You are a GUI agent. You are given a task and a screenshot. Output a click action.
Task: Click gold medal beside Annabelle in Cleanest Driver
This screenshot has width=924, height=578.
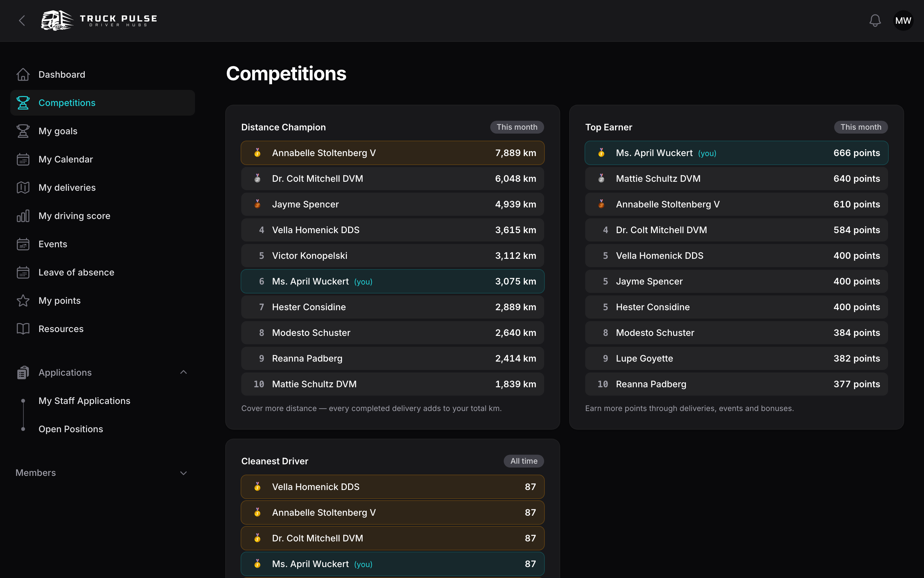[257, 512]
